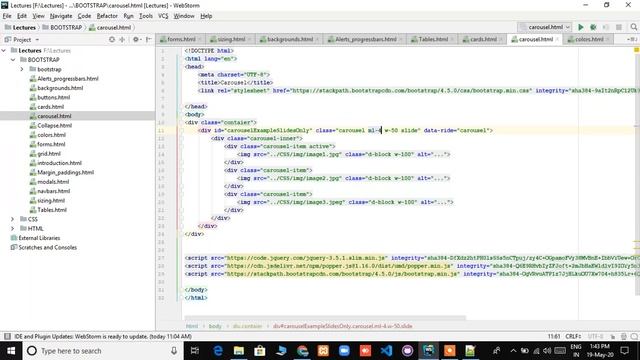The height and width of the screenshot is (360, 640).
Task: Open Visual Studio Code from taskbar
Action: (386, 351)
